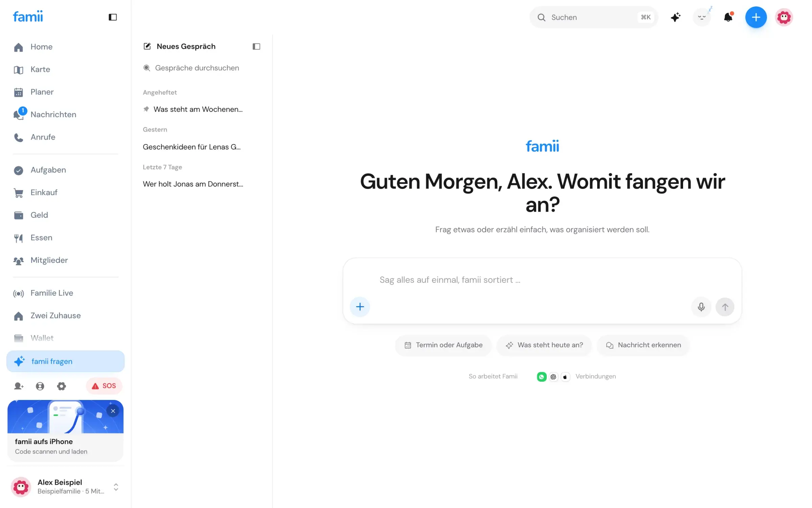Open chat Wer holt Jonas am Donnerst...

193,184
